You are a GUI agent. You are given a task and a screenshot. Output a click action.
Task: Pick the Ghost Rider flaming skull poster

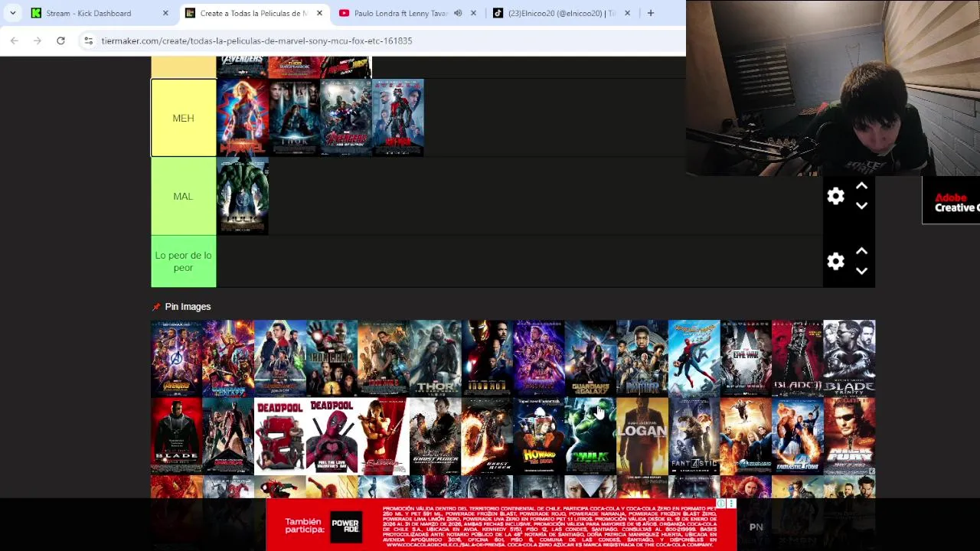[x=487, y=435]
